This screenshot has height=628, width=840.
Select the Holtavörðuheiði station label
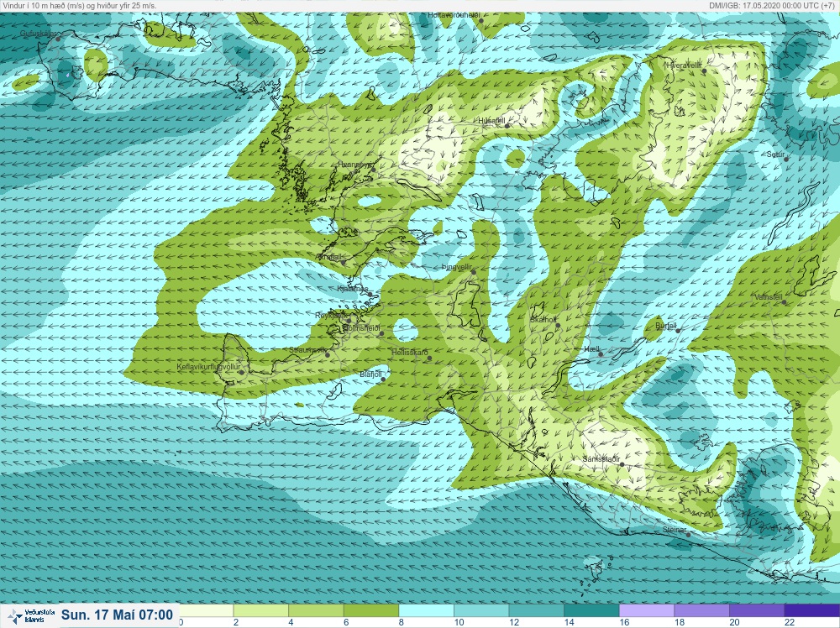[x=454, y=15]
